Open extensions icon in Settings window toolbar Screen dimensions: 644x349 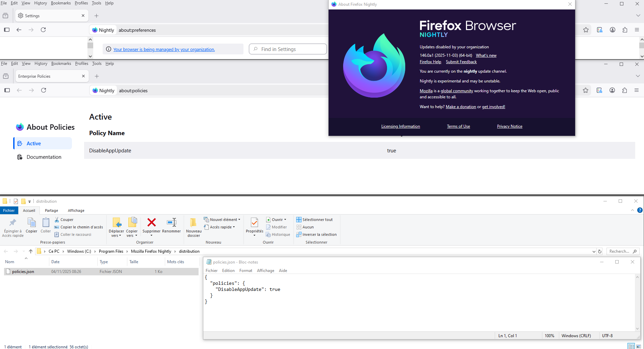625,30
